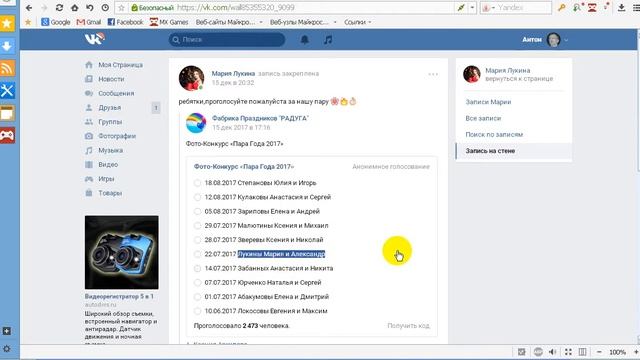640x360 pixels.
Task: Vote for Степановы Юлия и Игорь
Action: [x=197, y=183]
